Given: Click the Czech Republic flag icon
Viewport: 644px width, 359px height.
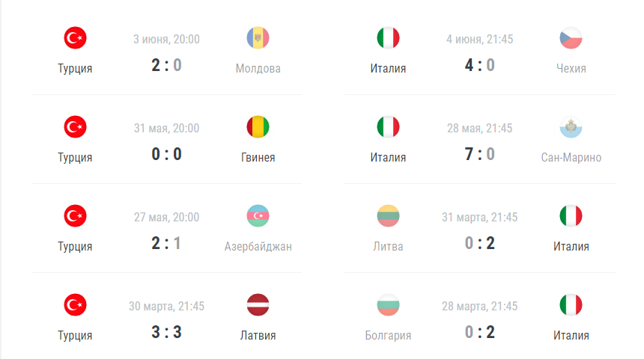Looking at the screenshot, I should point(571,37).
